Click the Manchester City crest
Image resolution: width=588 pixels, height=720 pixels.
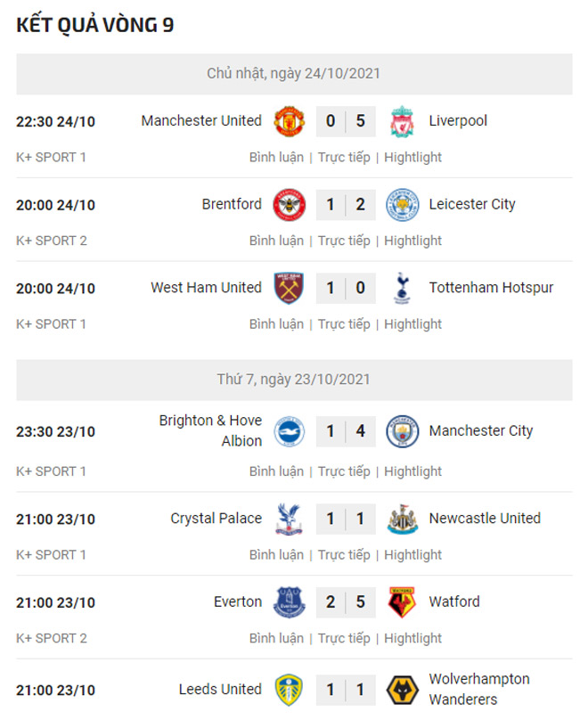[402, 431]
